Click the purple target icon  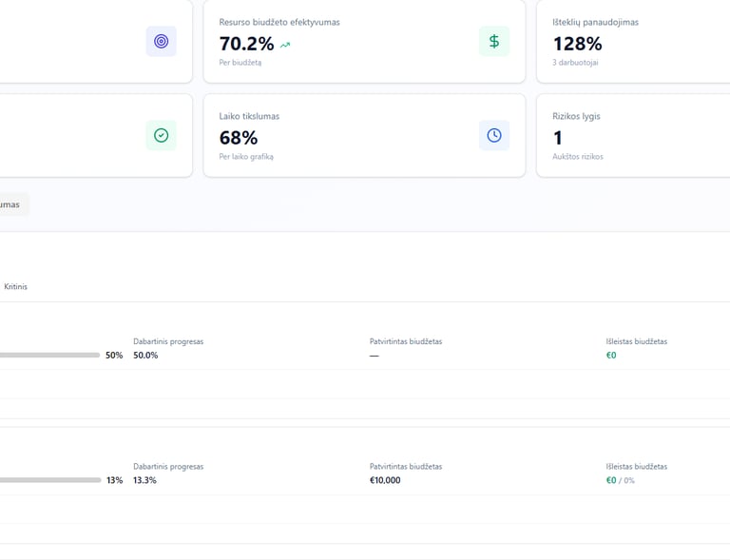pyautogui.click(x=161, y=42)
